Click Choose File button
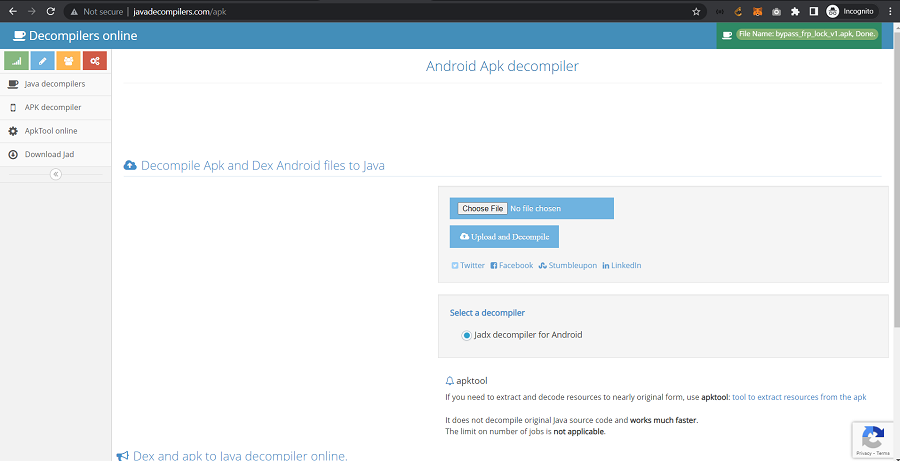Screen dimensions: 900x461 [483, 208]
